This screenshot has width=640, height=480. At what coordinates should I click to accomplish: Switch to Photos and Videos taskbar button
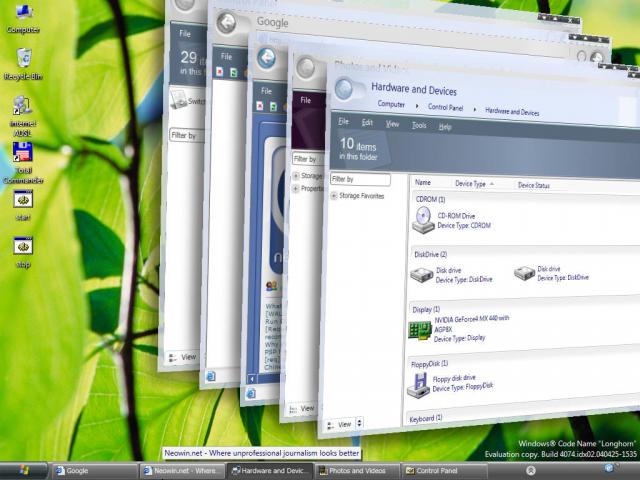356,471
